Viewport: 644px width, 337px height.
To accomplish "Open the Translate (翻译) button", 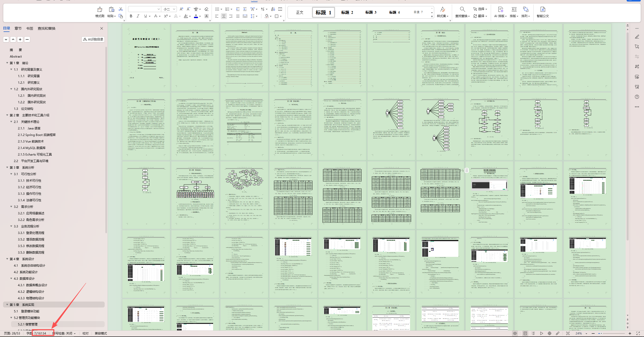I will 480,16.
